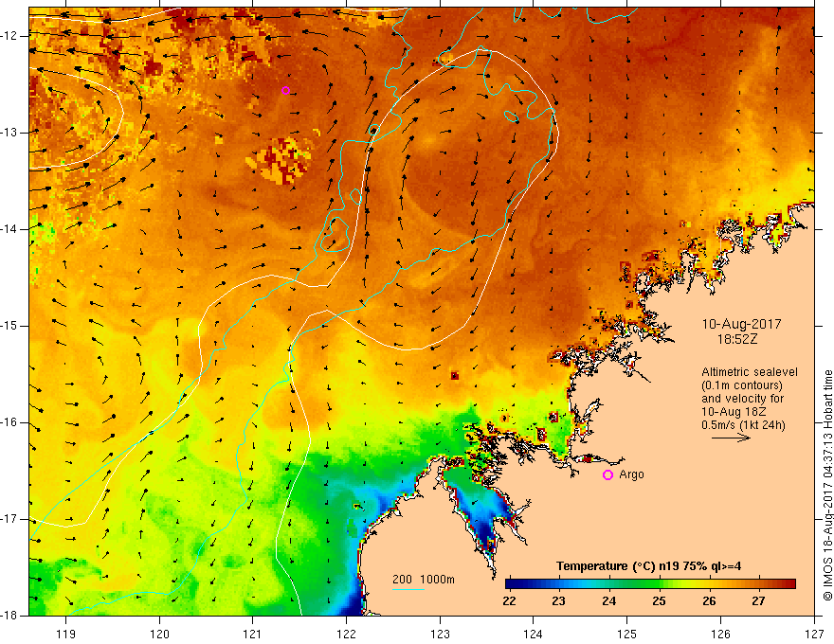This screenshot has width=834, height=644.
Task: Click the cyan bathymetry legend line
Action: (x=408, y=589)
